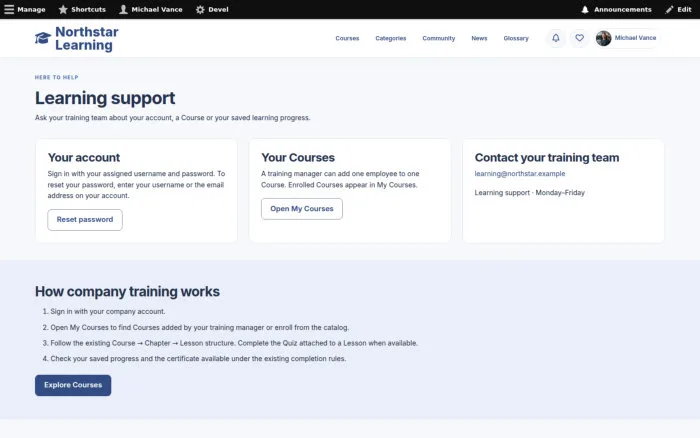Click the Your Courses card's training manager description

coord(340,179)
